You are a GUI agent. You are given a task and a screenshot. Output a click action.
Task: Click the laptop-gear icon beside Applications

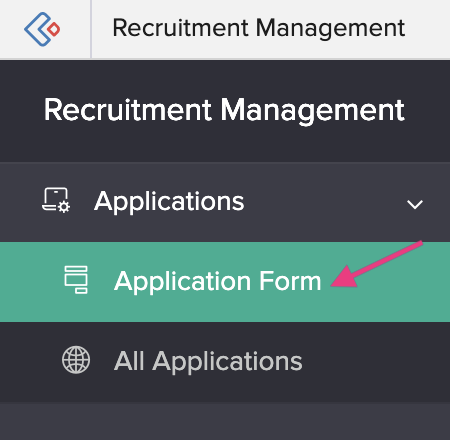point(56,200)
